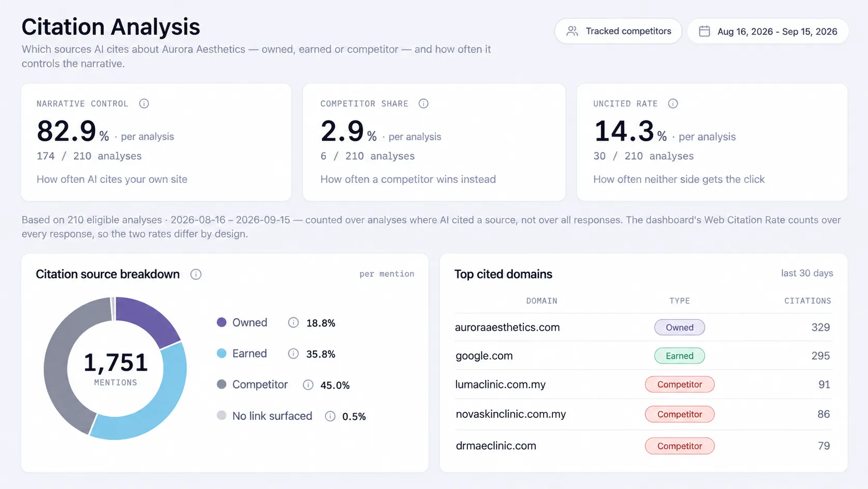Click 'How often a competitor wins instead'
The image size is (868, 489).
coord(408,179)
